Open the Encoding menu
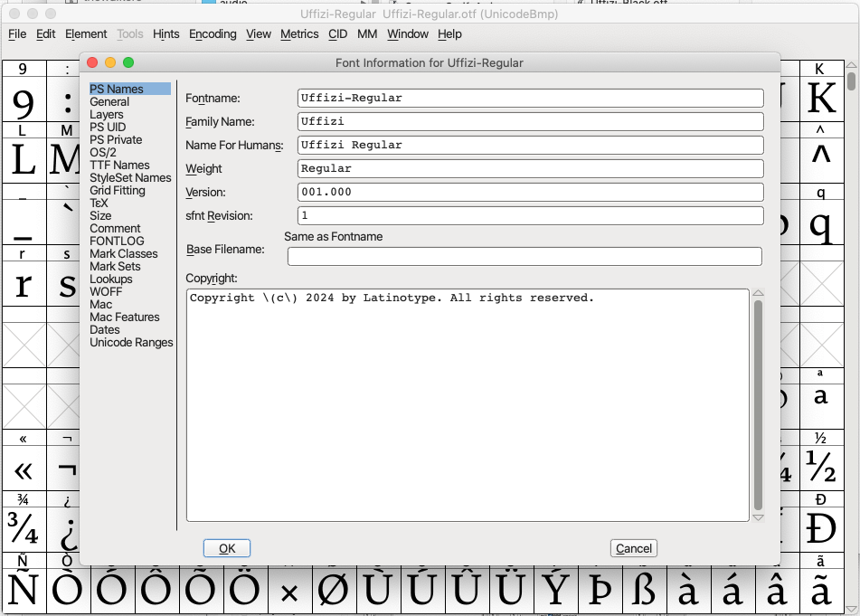 click(213, 34)
